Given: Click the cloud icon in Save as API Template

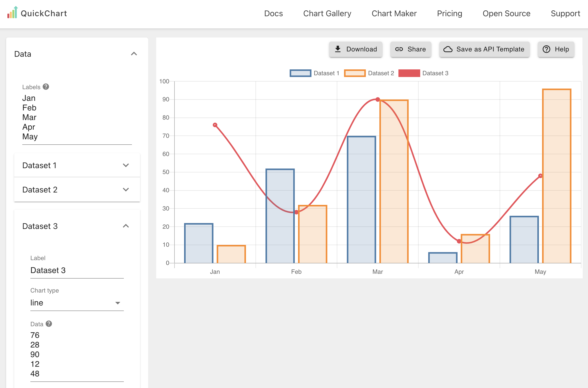Looking at the screenshot, I should (448, 49).
